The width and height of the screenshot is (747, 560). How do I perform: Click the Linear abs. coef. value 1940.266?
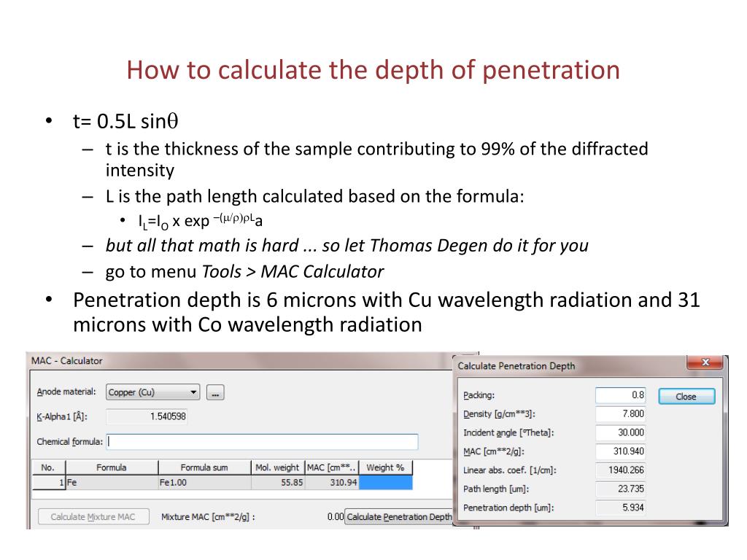tap(621, 470)
